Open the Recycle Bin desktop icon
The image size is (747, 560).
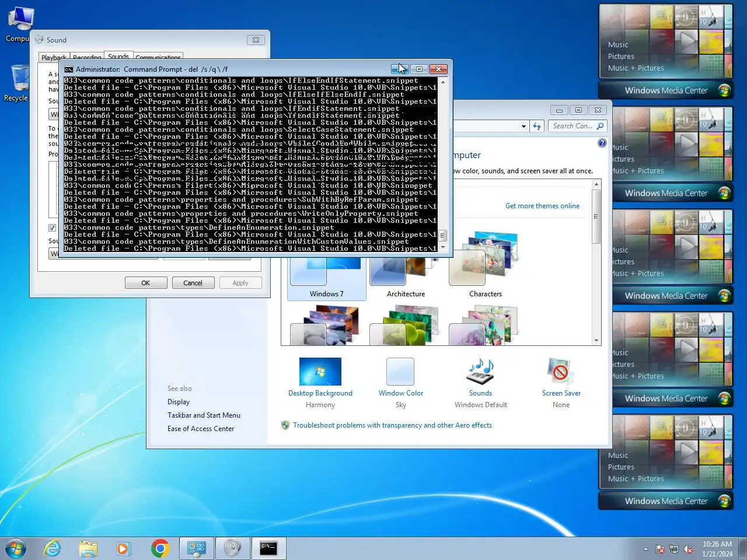click(20, 83)
